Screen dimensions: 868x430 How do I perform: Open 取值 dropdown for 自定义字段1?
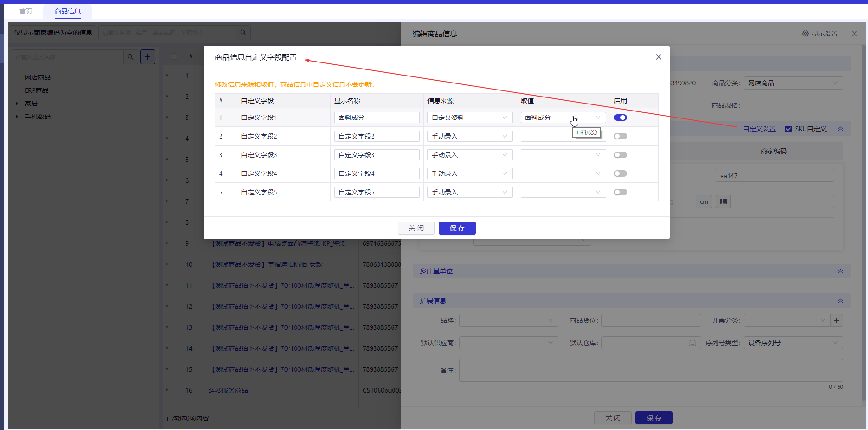point(563,118)
